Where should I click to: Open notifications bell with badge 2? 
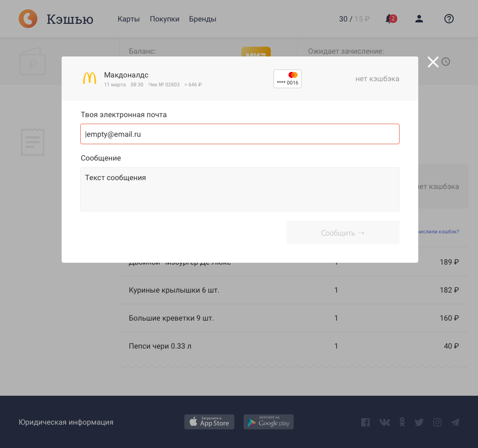[391, 19]
